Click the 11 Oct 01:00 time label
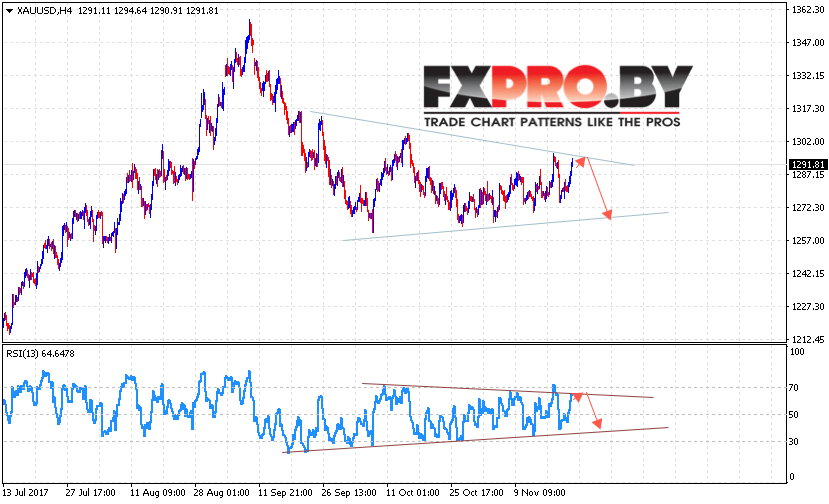829x504 pixels. (412, 492)
